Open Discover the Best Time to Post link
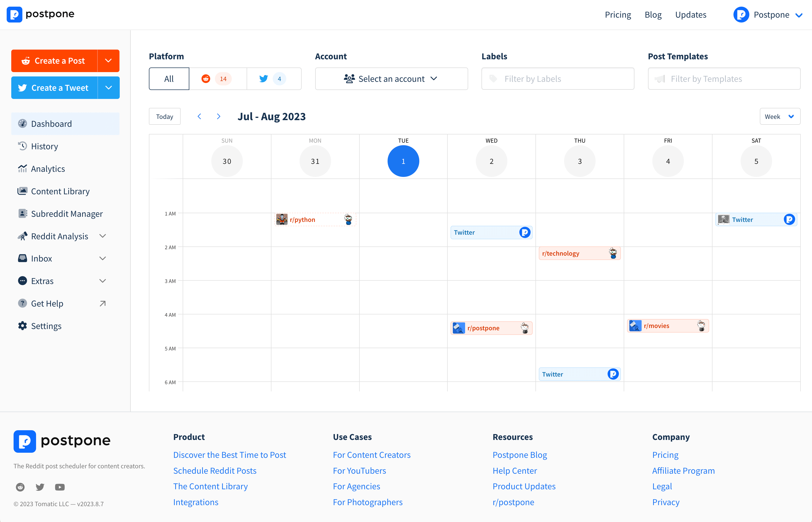 coord(230,455)
